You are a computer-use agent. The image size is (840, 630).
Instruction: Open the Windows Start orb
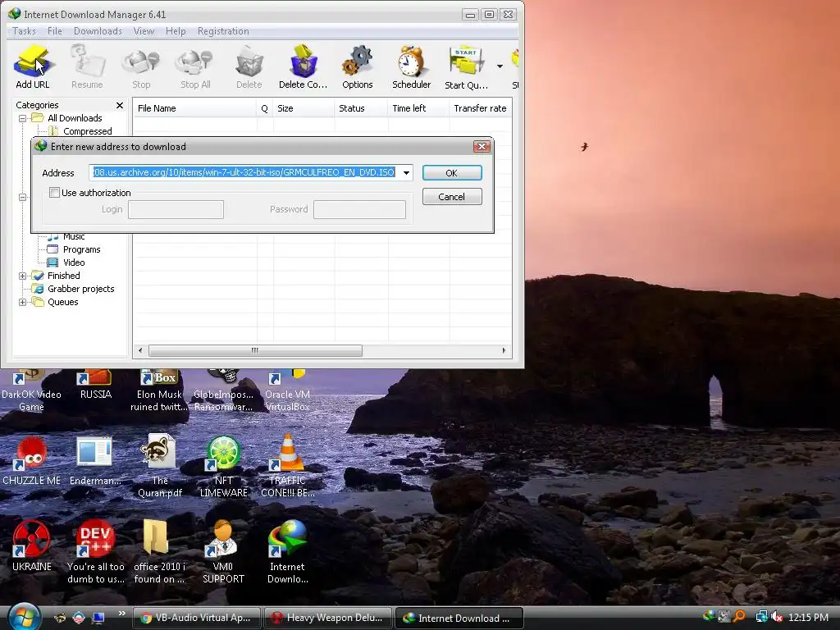click(x=23, y=617)
